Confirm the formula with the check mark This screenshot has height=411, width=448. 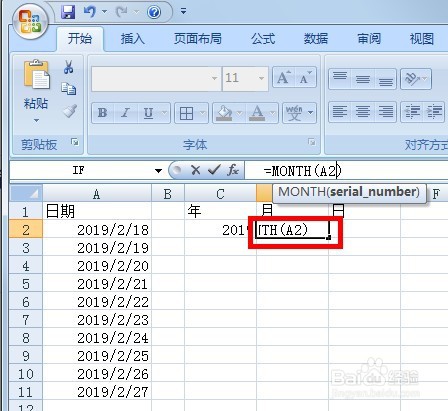[214, 171]
